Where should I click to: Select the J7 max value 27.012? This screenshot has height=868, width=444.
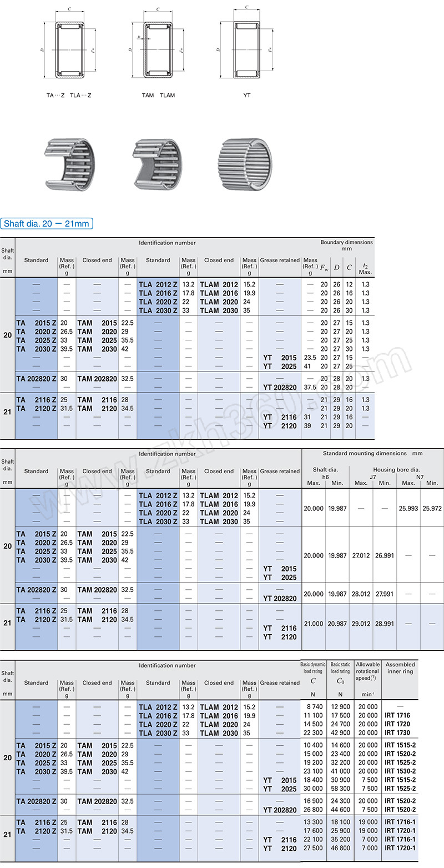tap(361, 555)
